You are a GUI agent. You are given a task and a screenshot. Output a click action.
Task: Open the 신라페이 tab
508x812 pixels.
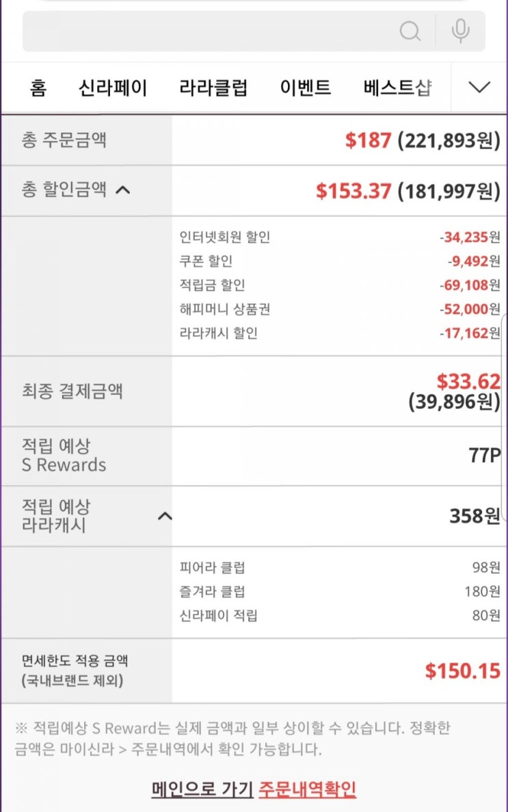[x=113, y=88]
